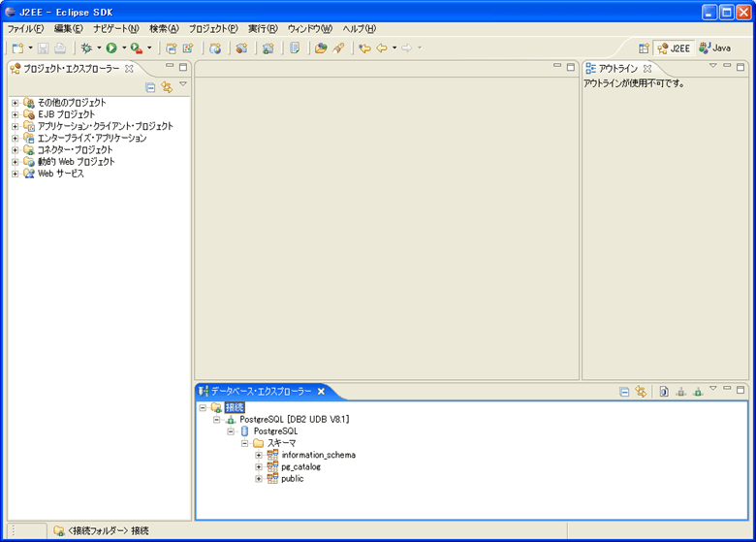Image resolution: width=756 pixels, height=542 pixels.
Task: Open the Run button dropdown arrow
Action: coord(124,48)
